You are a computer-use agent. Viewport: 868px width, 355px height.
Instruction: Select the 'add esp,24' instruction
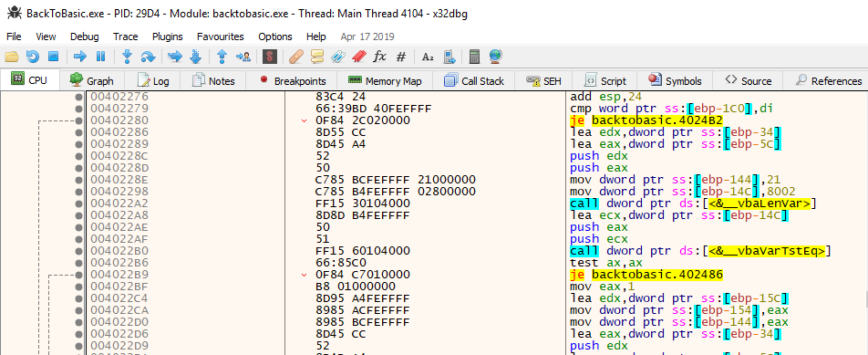click(606, 97)
